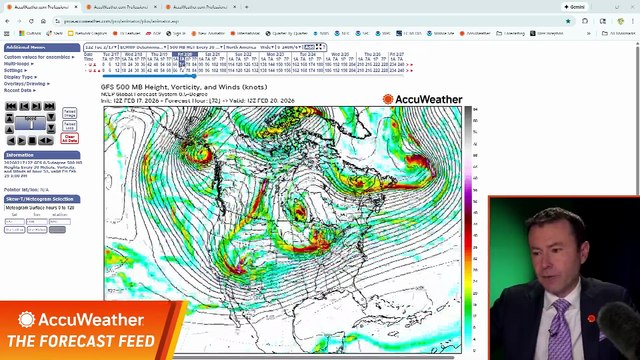The image size is (640, 360).
Task: Click the Tabbed Image button
Action: [69, 113]
